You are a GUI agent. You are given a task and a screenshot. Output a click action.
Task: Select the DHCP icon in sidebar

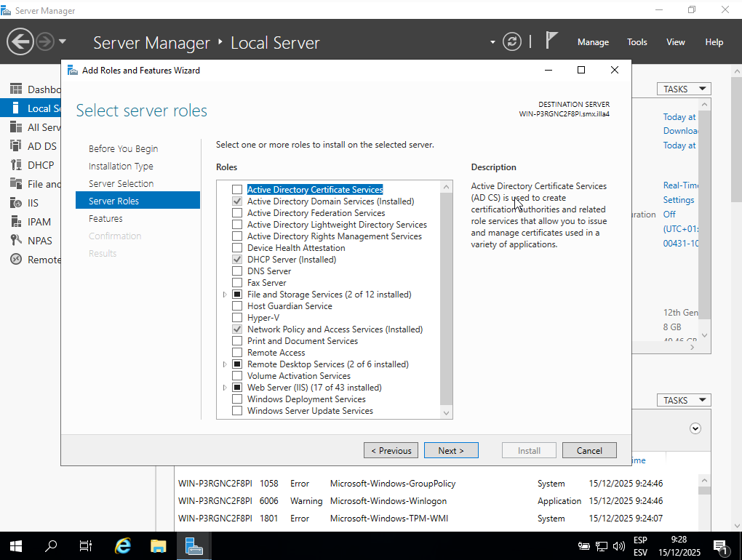15,165
